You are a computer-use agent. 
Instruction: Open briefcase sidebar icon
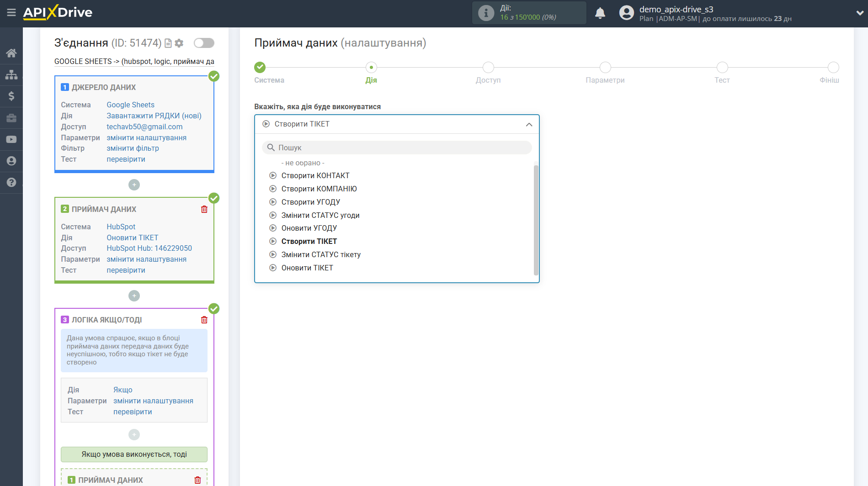point(11,118)
